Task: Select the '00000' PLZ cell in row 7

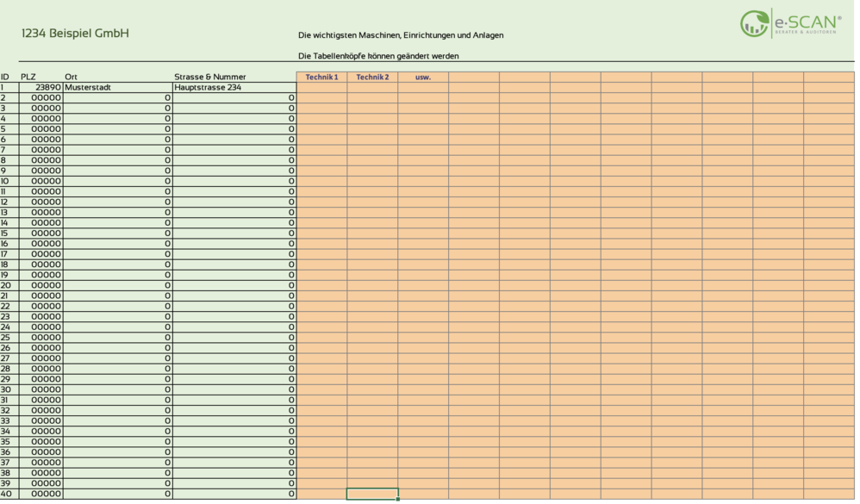Action: (x=41, y=150)
